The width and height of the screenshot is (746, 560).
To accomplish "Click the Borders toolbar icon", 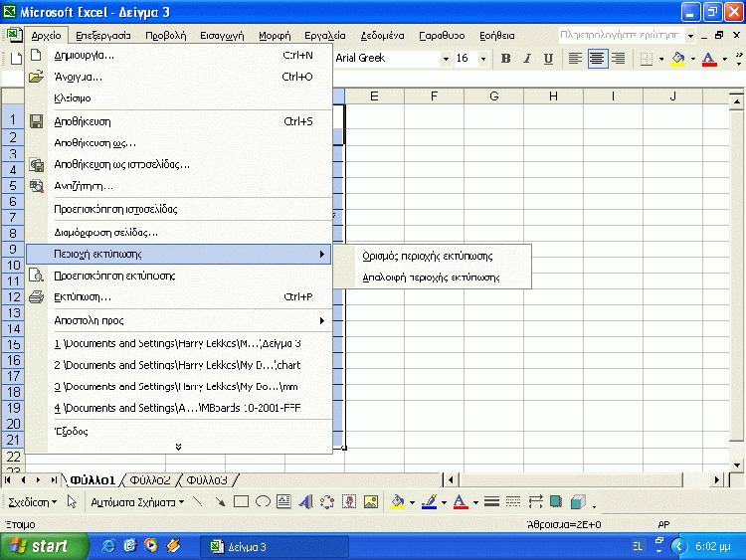I will (647, 59).
